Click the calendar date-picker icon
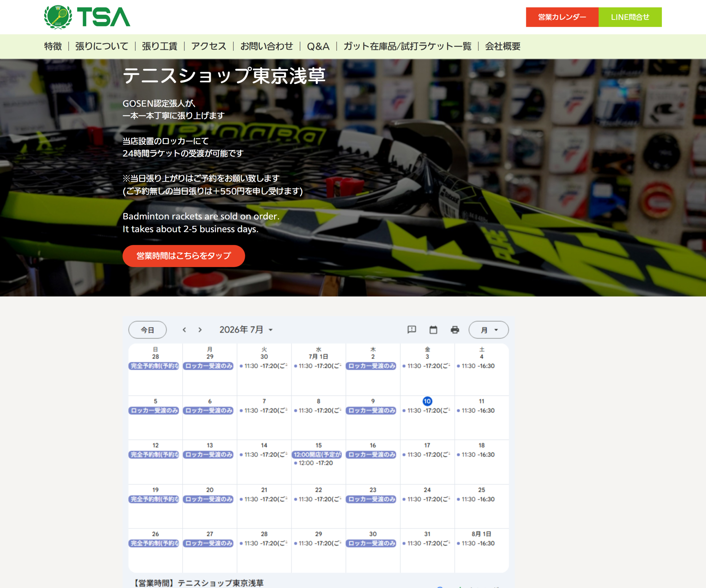Image resolution: width=706 pixels, height=588 pixels. tap(433, 330)
